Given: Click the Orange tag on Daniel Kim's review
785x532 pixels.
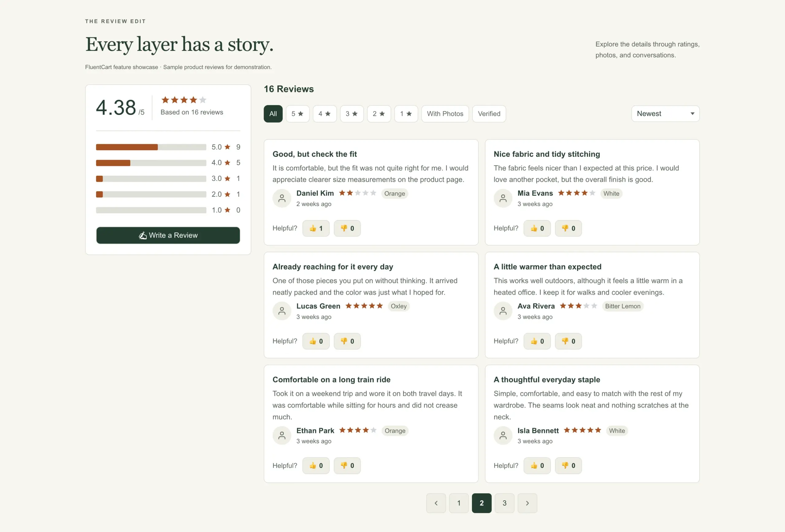Looking at the screenshot, I should coord(394,193).
